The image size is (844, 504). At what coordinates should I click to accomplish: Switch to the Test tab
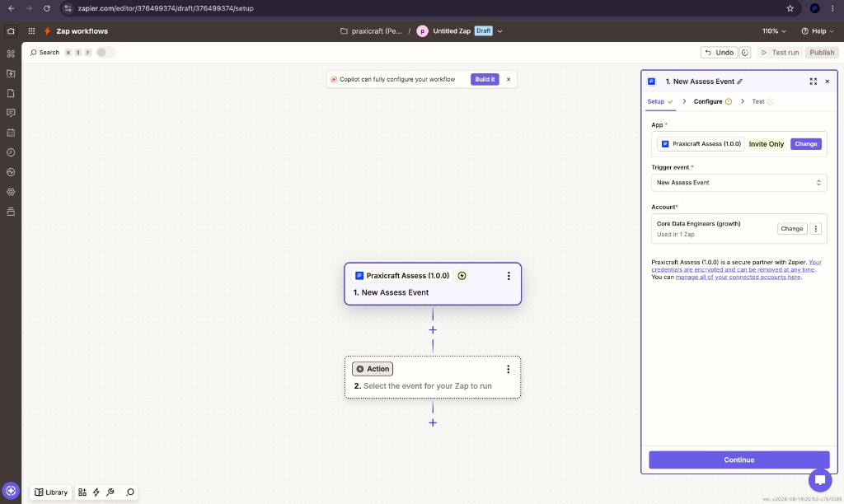762,101
